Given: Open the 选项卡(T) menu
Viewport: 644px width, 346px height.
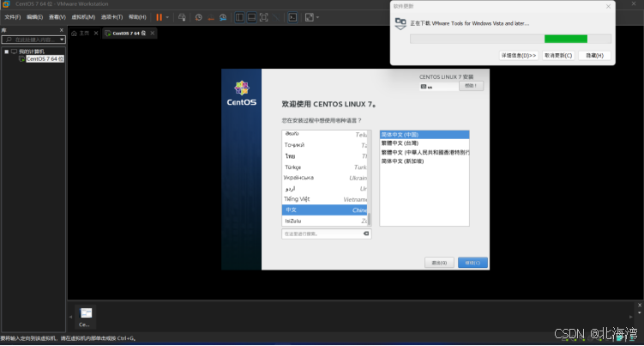Looking at the screenshot, I should point(111,17).
